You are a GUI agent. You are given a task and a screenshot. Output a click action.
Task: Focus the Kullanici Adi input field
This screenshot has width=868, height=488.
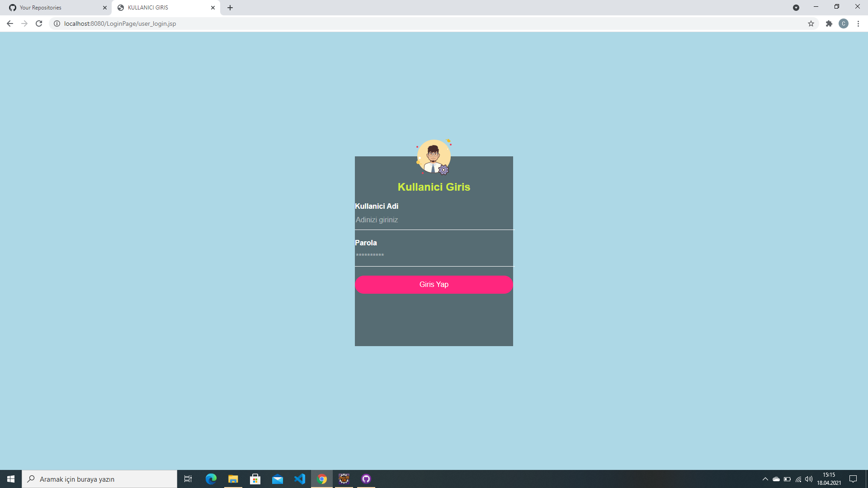tap(434, 220)
